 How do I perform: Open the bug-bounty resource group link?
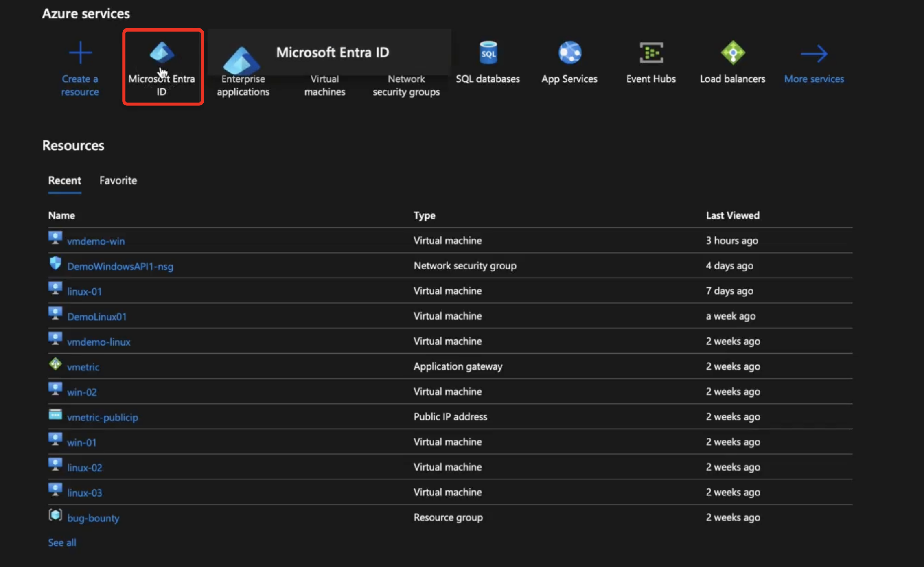tap(93, 518)
